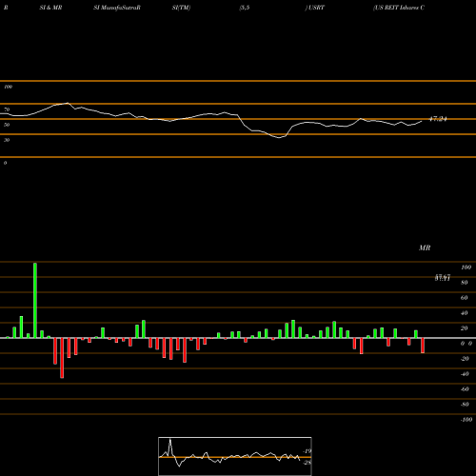
Task: Click the 0 label on left RSI axis
Action: 5,163
